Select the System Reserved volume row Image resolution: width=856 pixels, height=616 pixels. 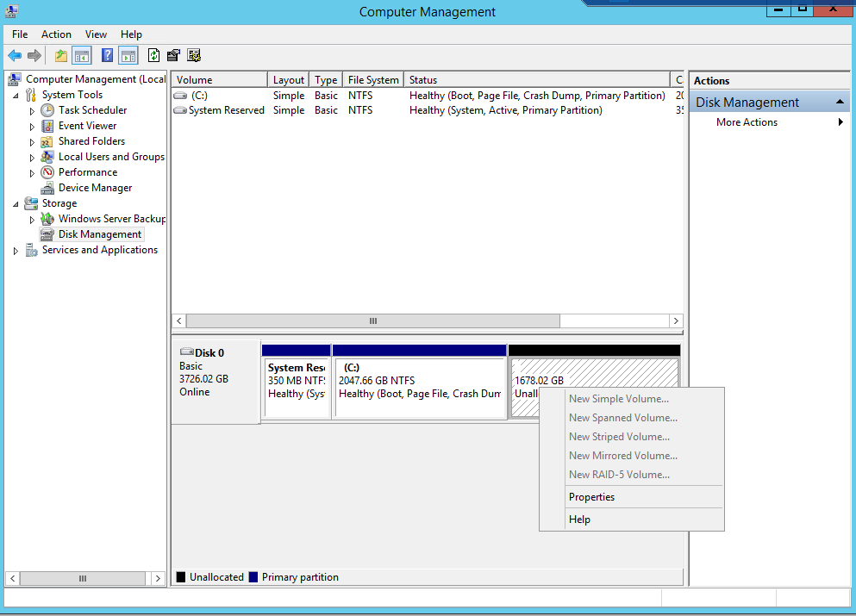point(428,110)
